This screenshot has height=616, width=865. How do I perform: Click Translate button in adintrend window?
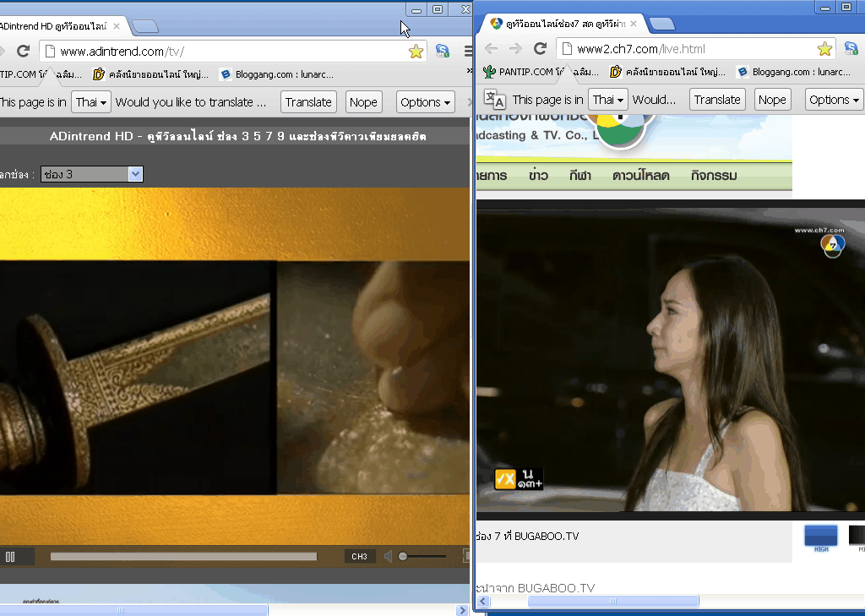coord(308,102)
